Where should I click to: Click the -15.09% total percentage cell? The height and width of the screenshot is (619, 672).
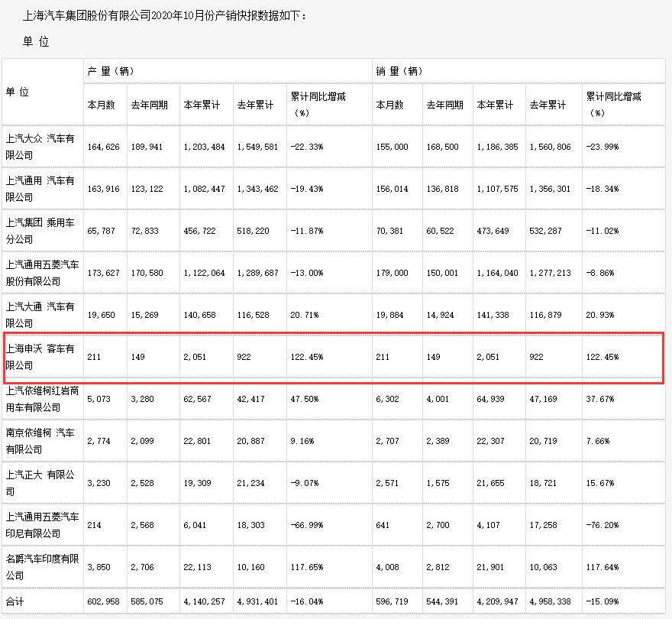point(603,601)
